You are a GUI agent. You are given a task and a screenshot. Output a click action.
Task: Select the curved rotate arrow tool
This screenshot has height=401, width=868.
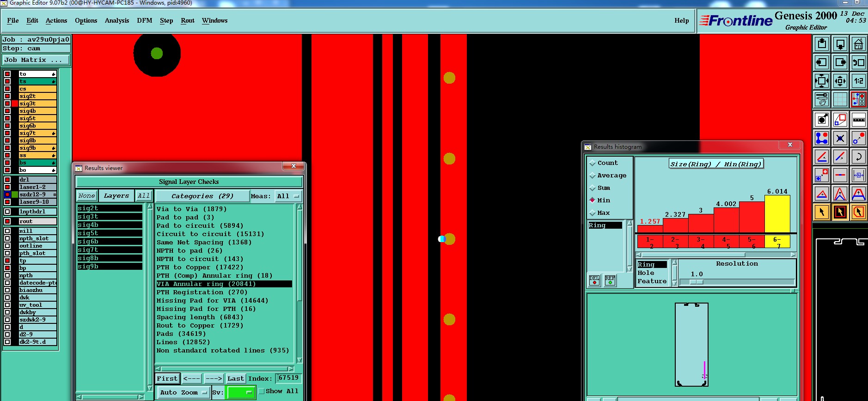[x=859, y=157]
